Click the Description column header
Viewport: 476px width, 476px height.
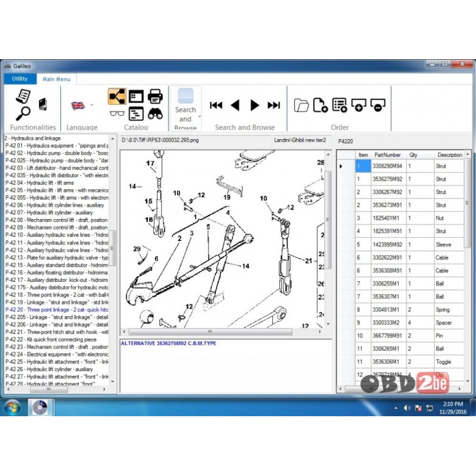450,155
